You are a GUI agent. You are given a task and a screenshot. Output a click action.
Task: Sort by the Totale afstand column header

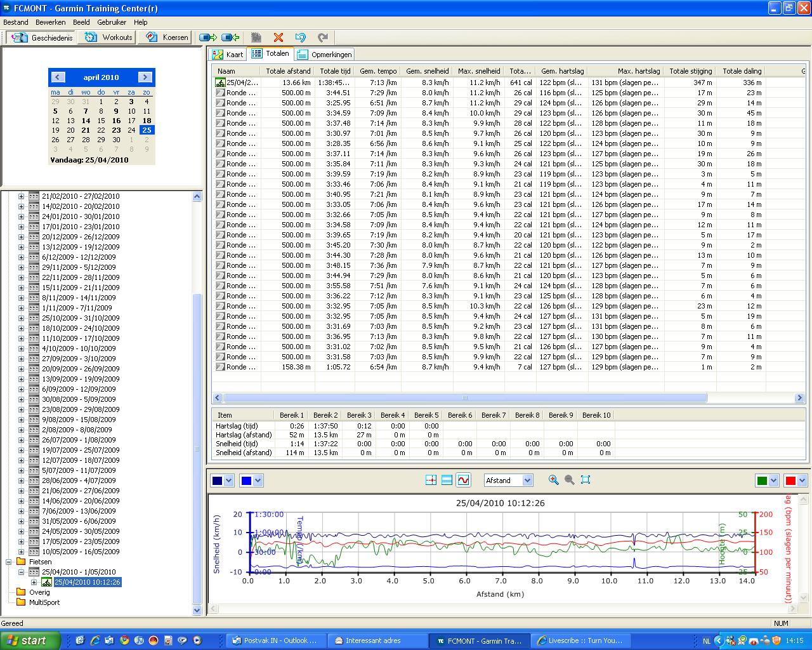288,71
